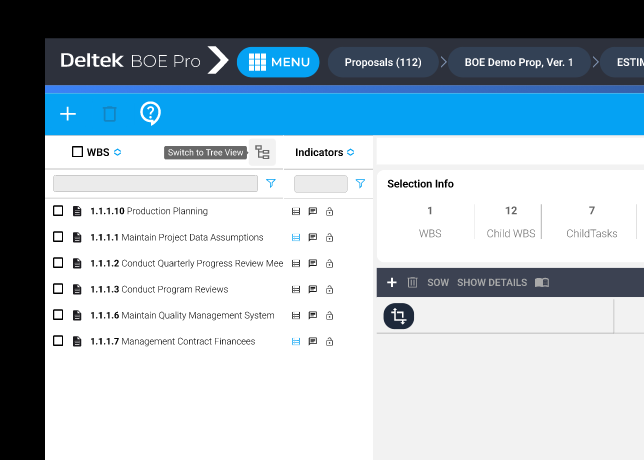Click lock indicator for Production Planning row
Image resolution: width=644 pixels, height=460 pixels.
pyautogui.click(x=329, y=212)
